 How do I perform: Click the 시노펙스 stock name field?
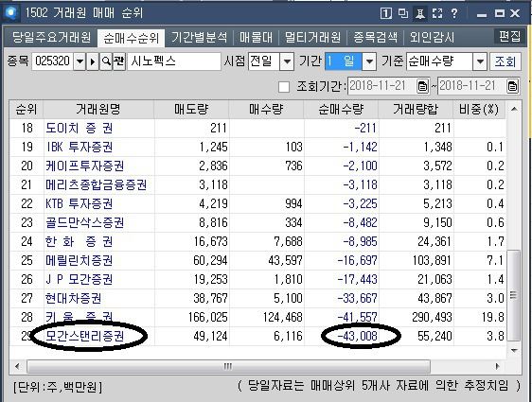tap(174, 61)
